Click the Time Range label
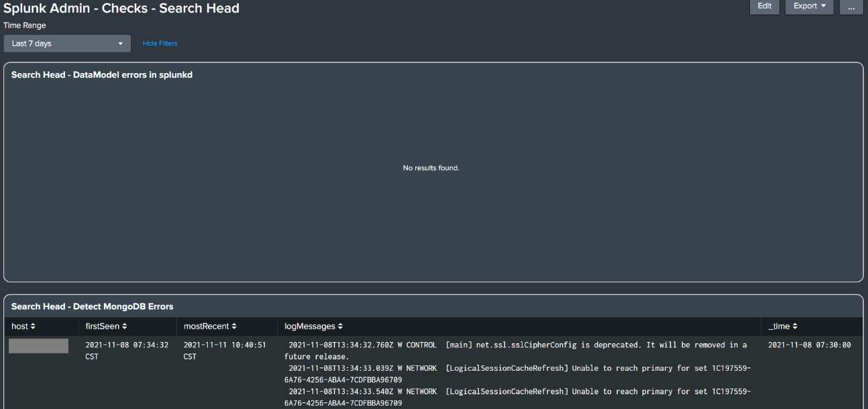This screenshot has height=409, width=868. pos(25,25)
